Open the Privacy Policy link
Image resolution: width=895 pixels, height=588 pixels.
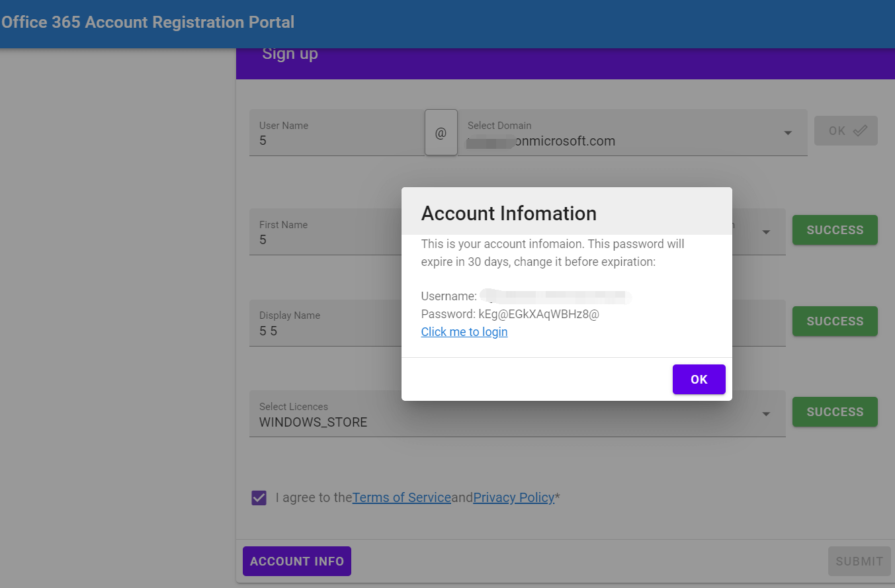pos(513,497)
